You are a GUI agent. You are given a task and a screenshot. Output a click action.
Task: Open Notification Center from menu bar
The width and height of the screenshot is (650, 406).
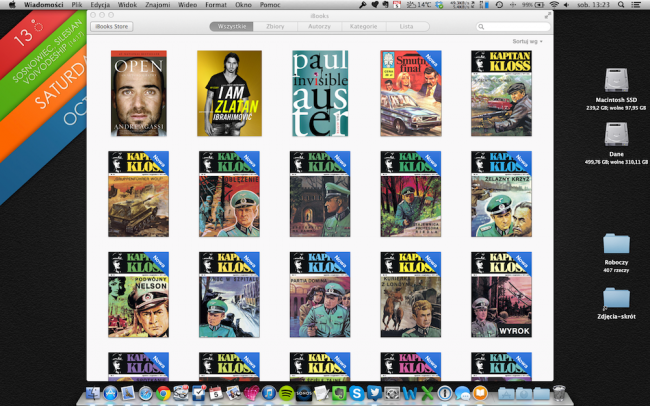tap(636, 5)
